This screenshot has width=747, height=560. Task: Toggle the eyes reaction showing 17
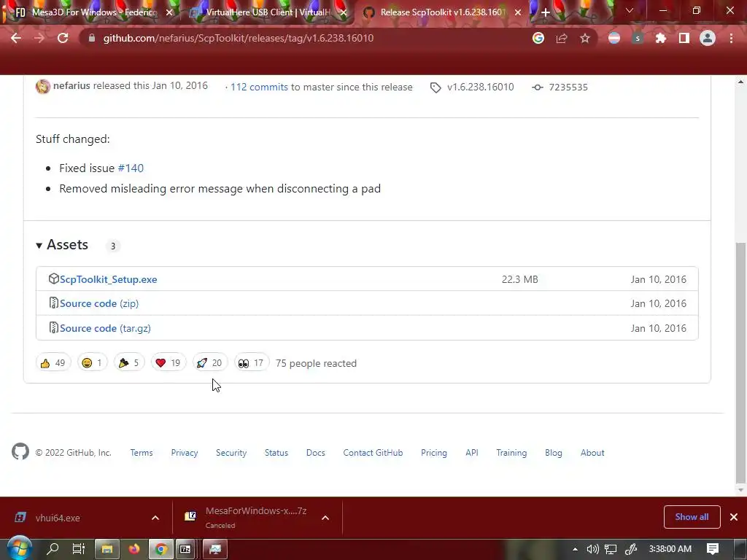252,363
